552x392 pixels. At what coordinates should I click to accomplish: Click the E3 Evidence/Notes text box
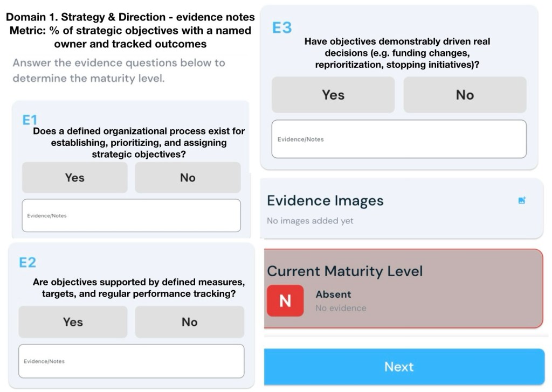399,139
